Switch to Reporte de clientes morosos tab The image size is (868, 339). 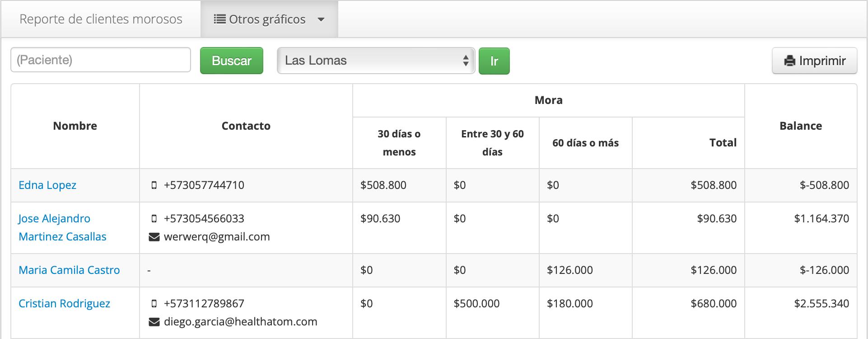101,19
